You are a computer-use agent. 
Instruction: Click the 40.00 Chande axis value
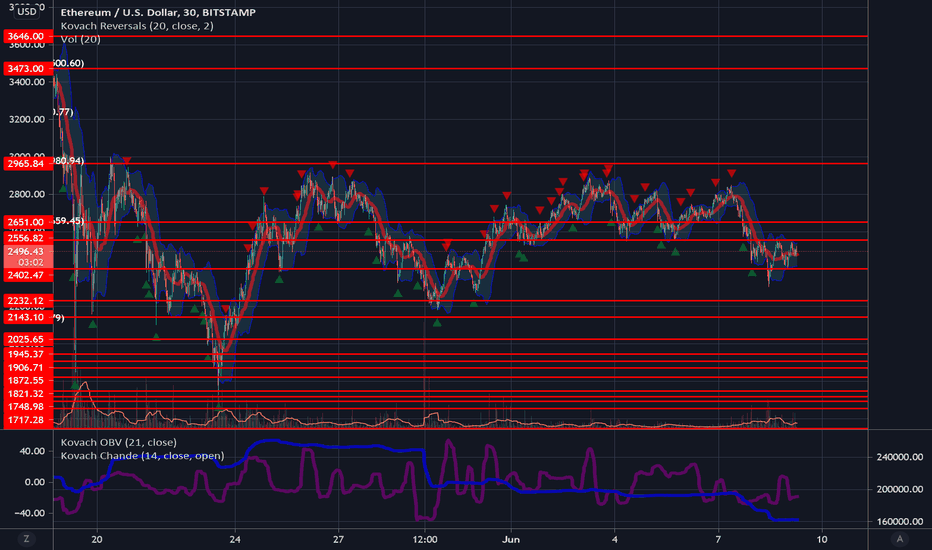[32, 451]
